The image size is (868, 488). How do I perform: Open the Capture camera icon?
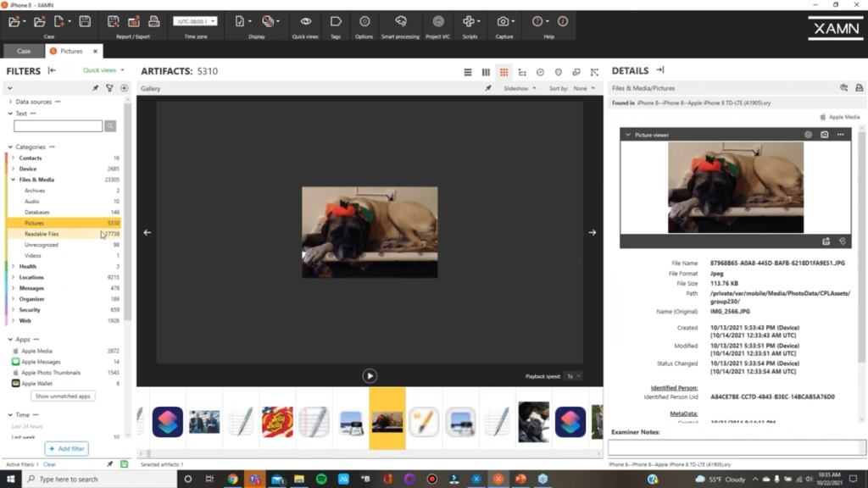tap(504, 21)
